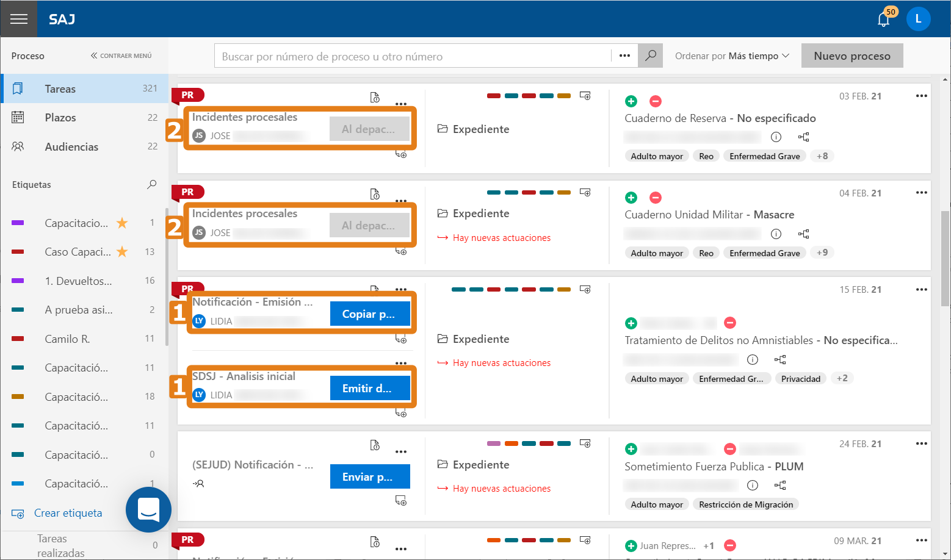Click green plus in Sometimiento Fuerza Publica row

coord(631,449)
